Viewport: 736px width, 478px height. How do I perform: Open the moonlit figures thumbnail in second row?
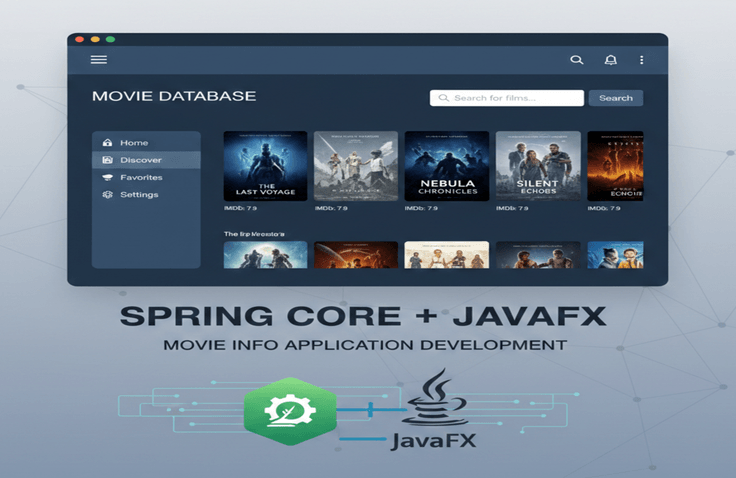click(266, 255)
